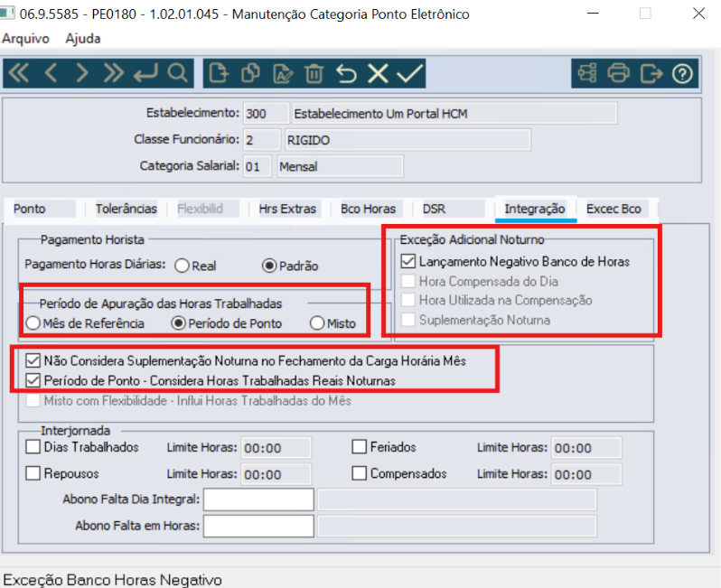Click Abono Falta Dia Integral field

[x=259, y=499]
